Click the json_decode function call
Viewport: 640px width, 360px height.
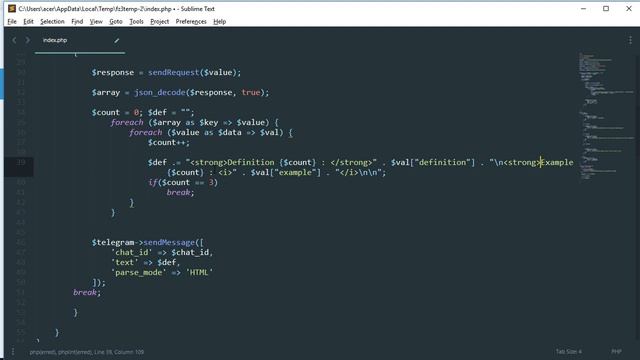[x=160, y=92]
